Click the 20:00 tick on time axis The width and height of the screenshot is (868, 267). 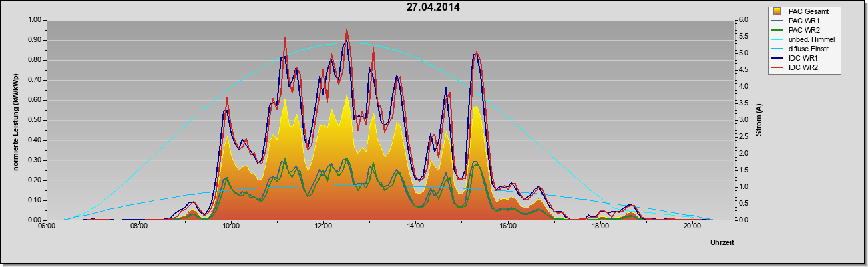point(692,226)
